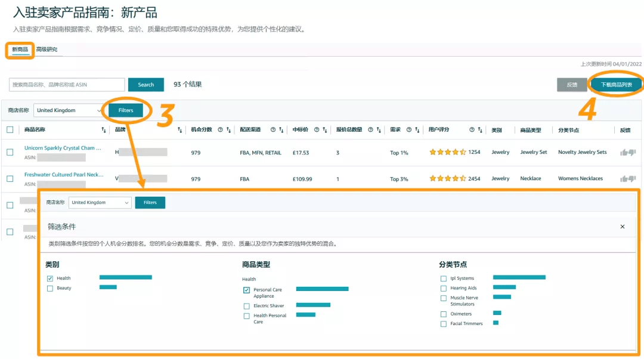Screen dimensions: 644x359
Task: Open Unicorn Sparkly Crystal Charm product link
Action: [x=63, y=148]
